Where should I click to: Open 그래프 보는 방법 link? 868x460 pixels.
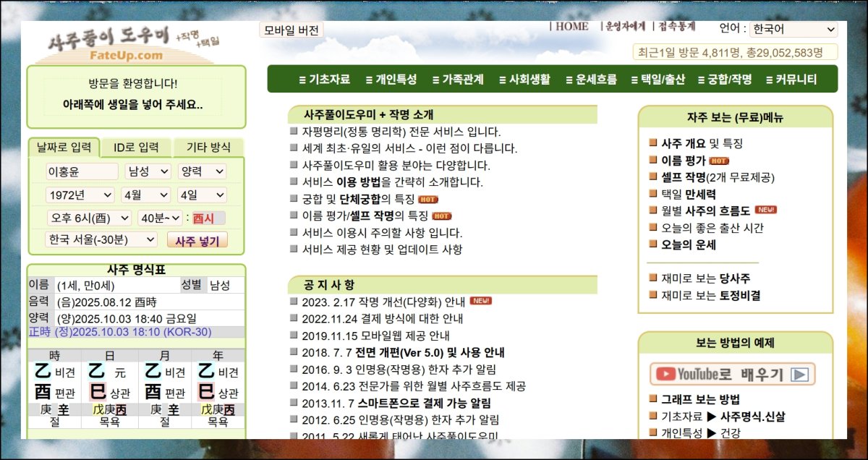pos(700,399)
